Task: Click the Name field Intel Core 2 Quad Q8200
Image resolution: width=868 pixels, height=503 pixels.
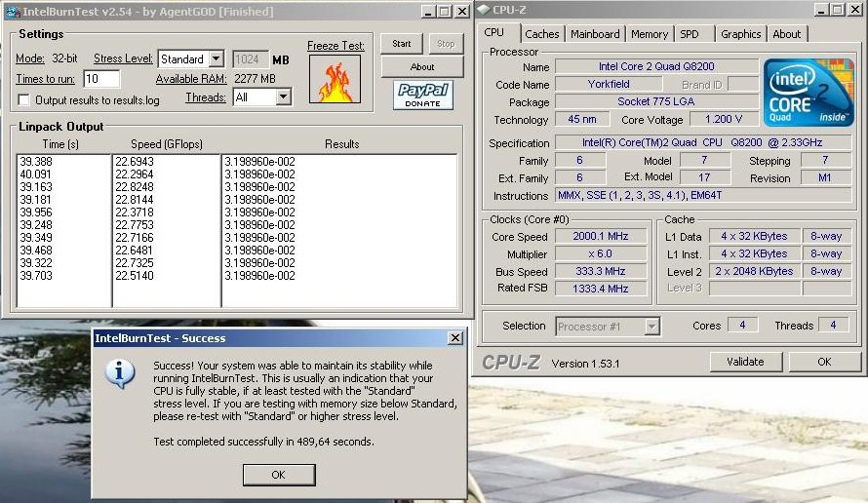Action: coord(656,66)
